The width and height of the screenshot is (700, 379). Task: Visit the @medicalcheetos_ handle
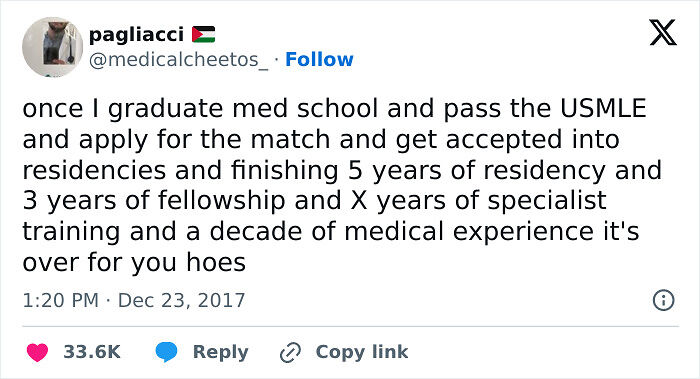click(179, 60)
